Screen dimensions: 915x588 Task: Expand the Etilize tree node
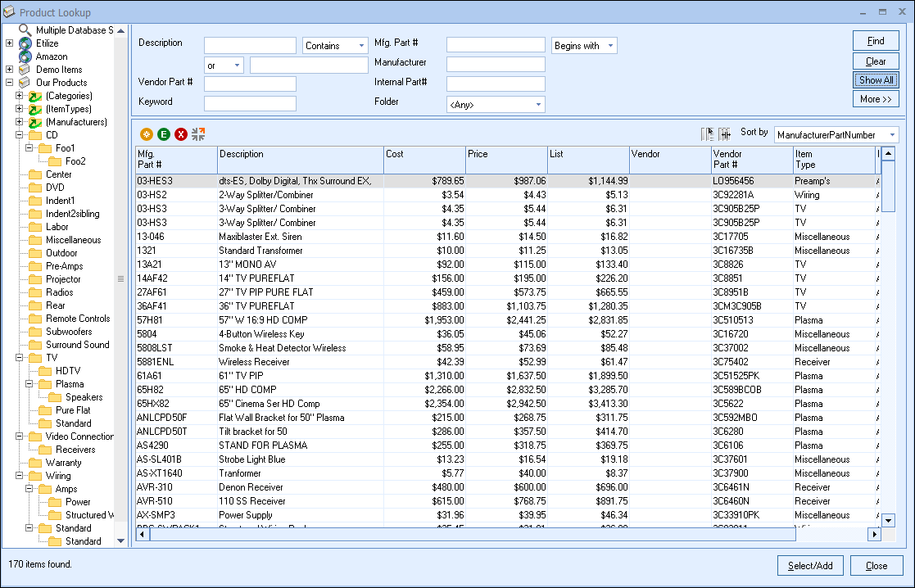tap(9, 43)
